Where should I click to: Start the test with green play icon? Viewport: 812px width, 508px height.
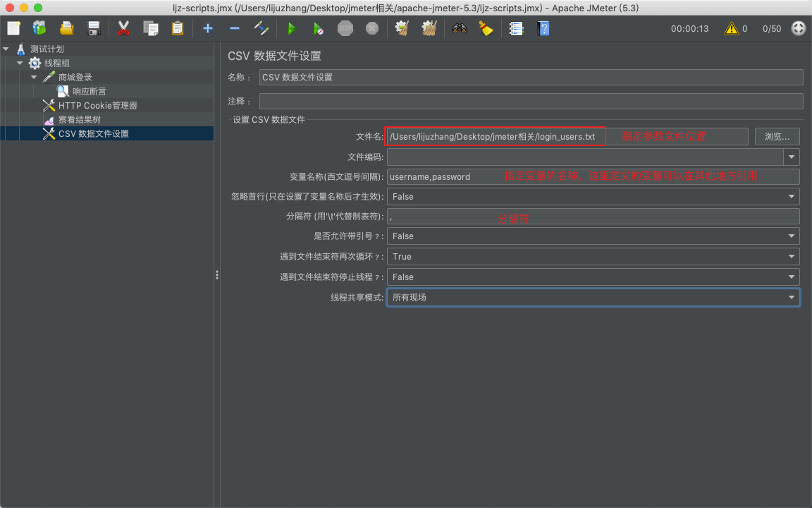click(292, 28)
